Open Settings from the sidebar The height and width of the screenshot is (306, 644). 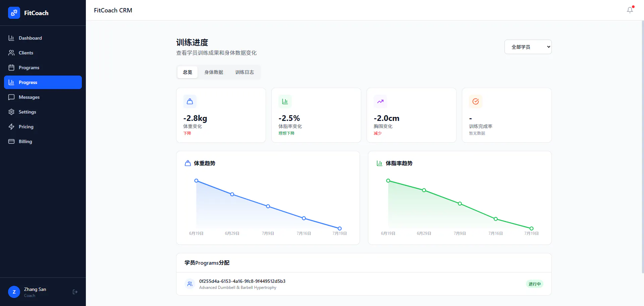(43, 112)
